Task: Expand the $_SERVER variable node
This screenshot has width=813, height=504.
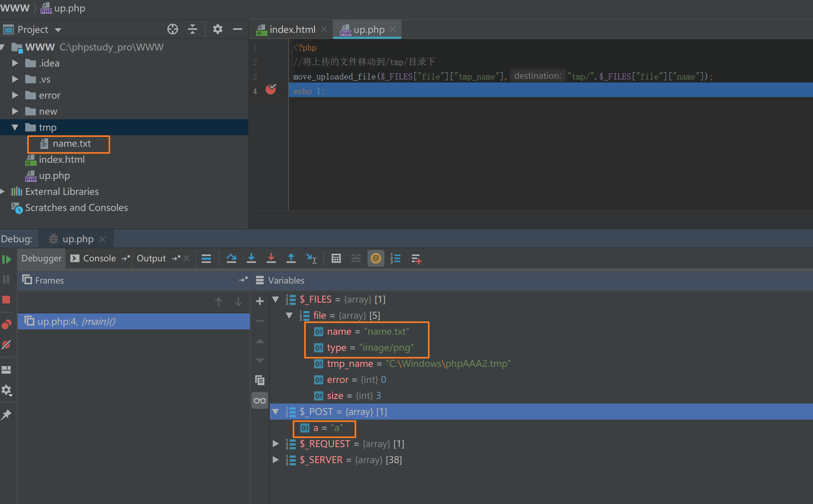Action: [275, 460]
